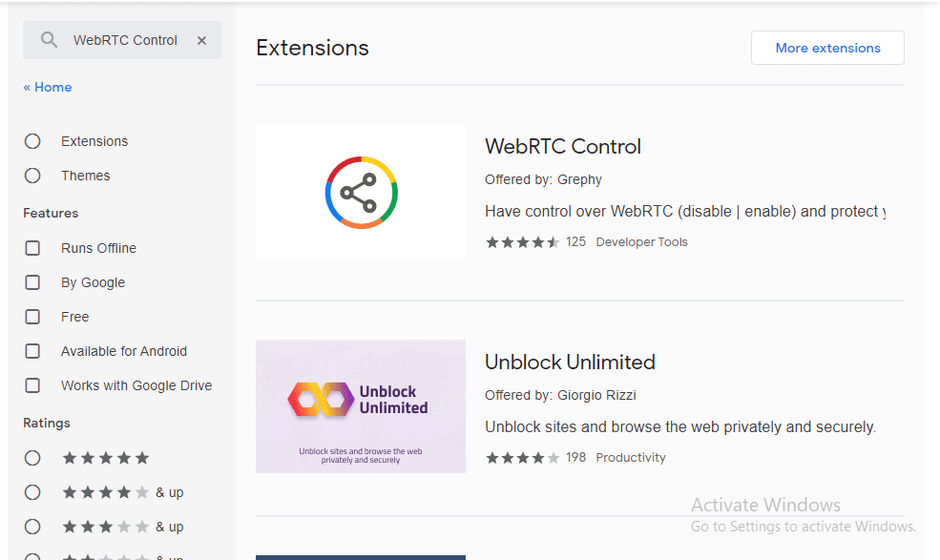Clear the WebRTC Control search text
Image resolution: width=940 pixels, height=560 pixels.
(201, 40)
